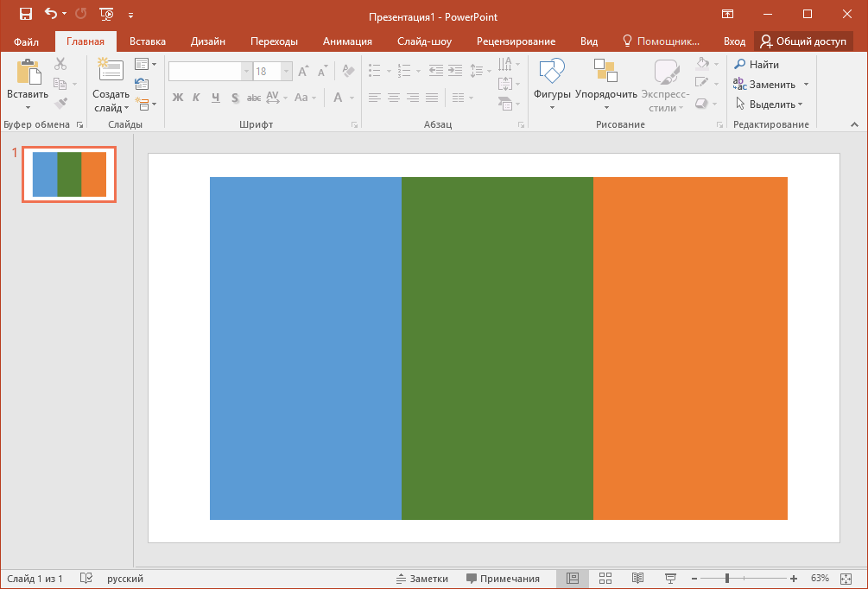868x589 pixels.
Task: Click the Упорядочить arrange icon
Action: point(605,71)
